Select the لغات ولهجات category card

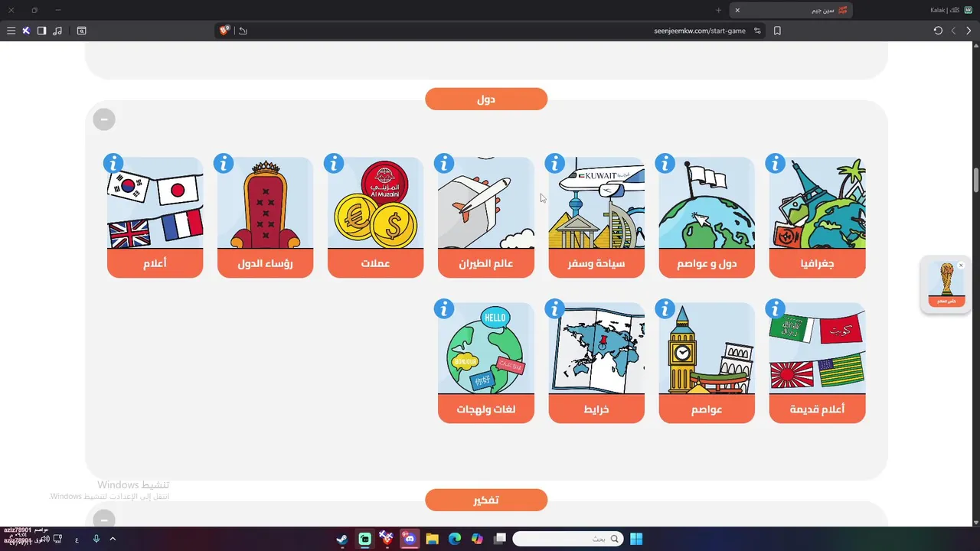[x=486, y=363]
